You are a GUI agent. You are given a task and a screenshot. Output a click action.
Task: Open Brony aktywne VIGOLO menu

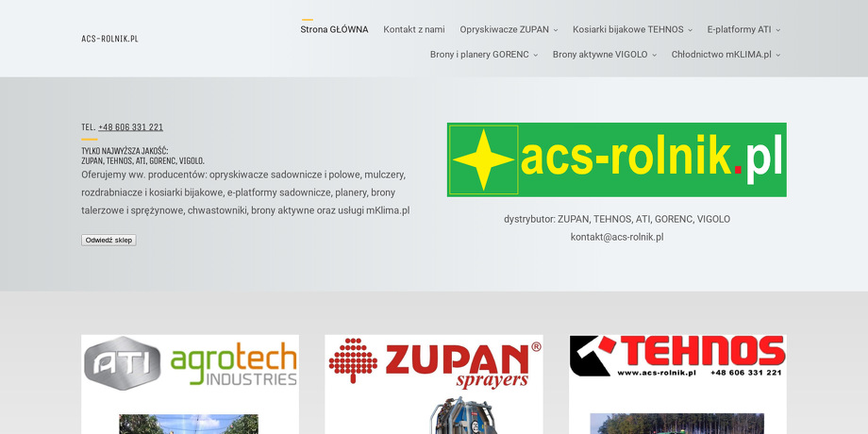click(600, 55)
